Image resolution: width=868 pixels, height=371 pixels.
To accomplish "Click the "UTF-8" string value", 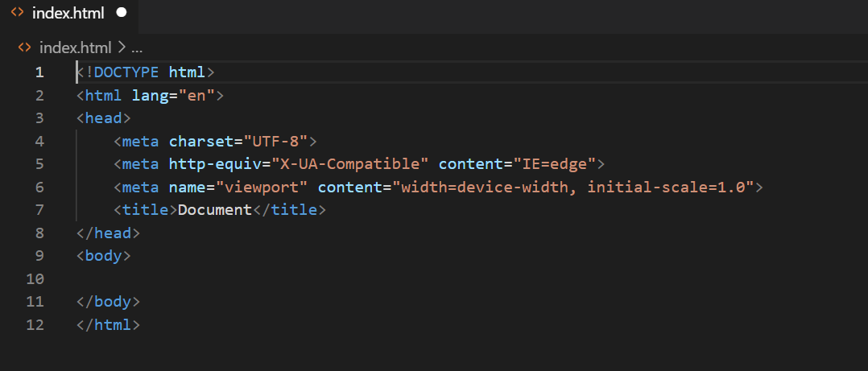I will click(x=275, y=142).
